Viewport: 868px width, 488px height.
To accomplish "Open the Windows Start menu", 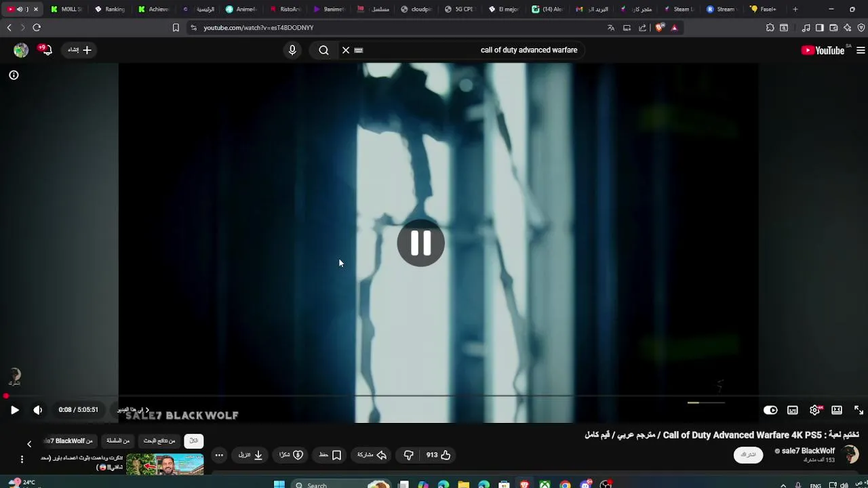I will coord(279,485).
